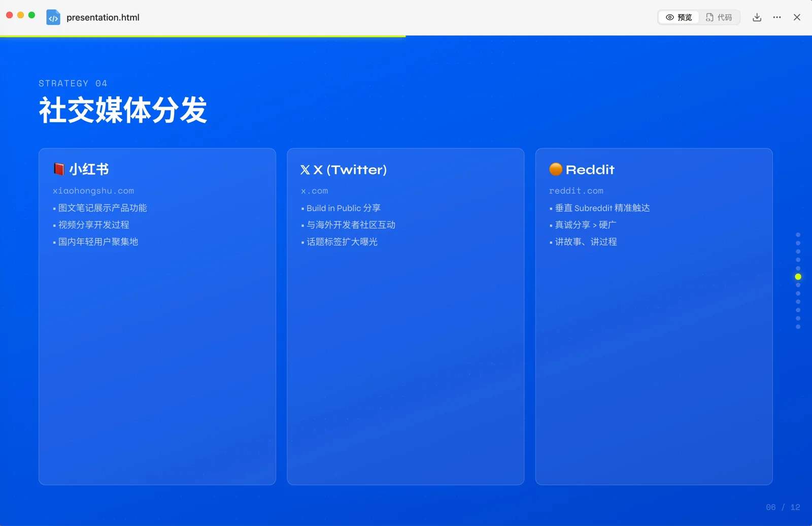The height and width of the screenshot is (526, 812).
Task: Click the x.com address
Action: (x=314, y=191)
